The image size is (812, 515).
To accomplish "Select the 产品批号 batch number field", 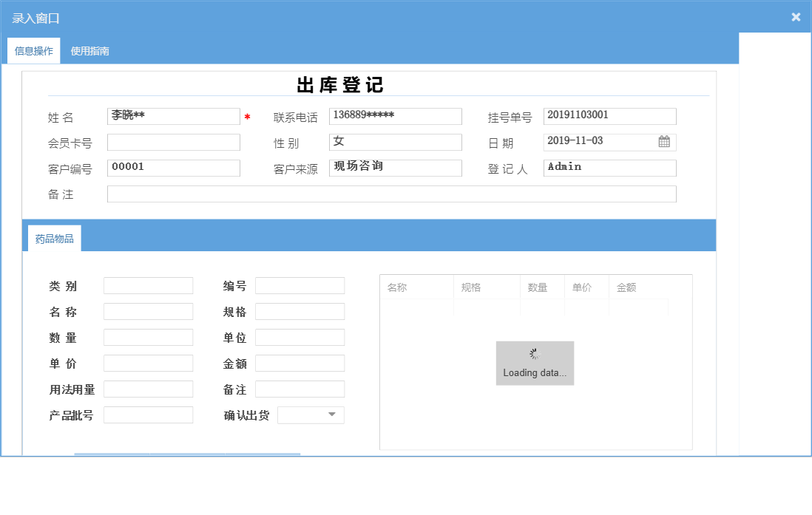I will coord(148,415).
